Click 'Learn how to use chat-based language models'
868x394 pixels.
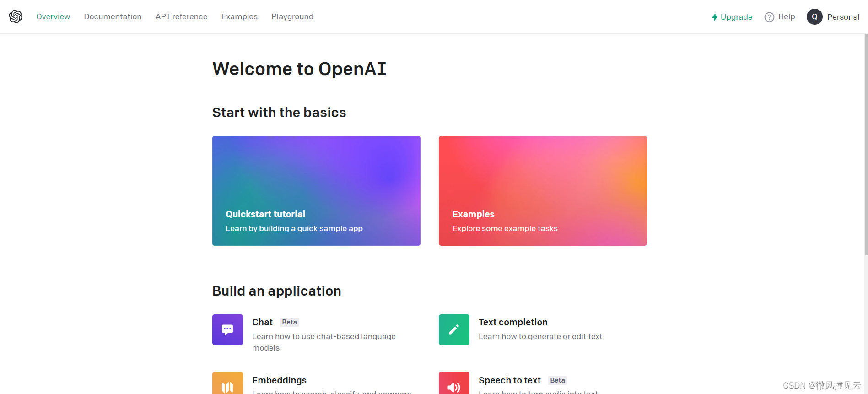coord(324,342)
